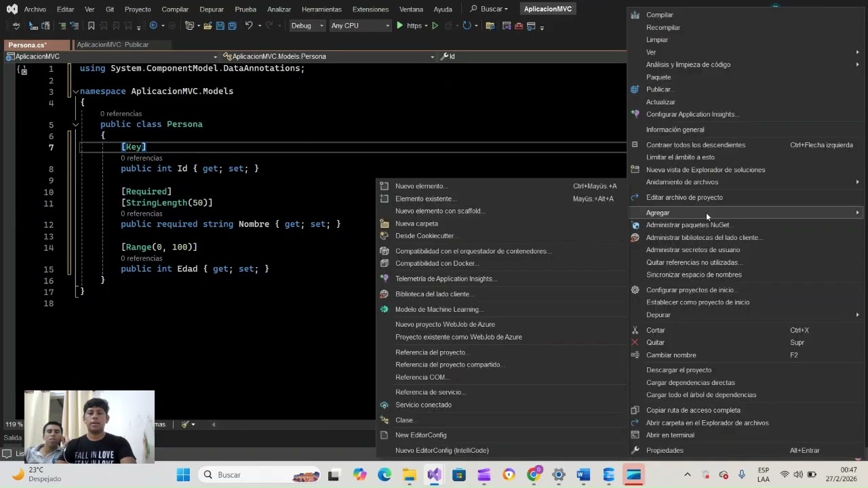This screenshot has width=868, height=488.
Task: Open the Herramientas menu
Action: (321, 9)
